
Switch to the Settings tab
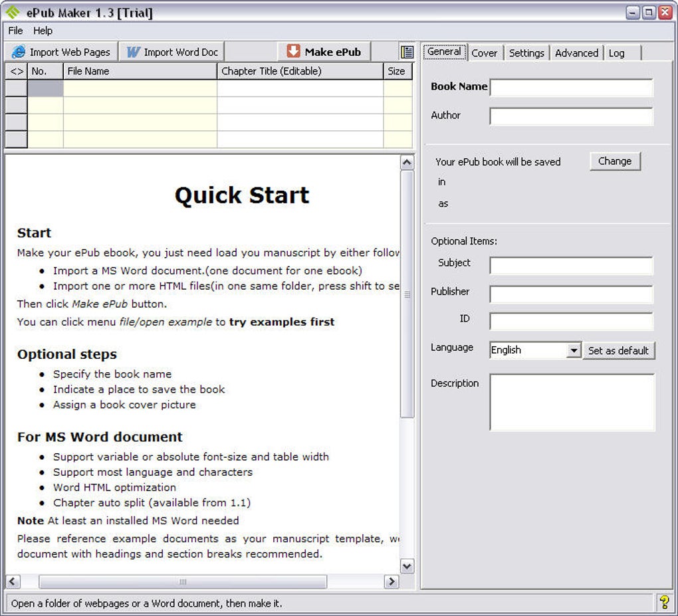(526, 52)
